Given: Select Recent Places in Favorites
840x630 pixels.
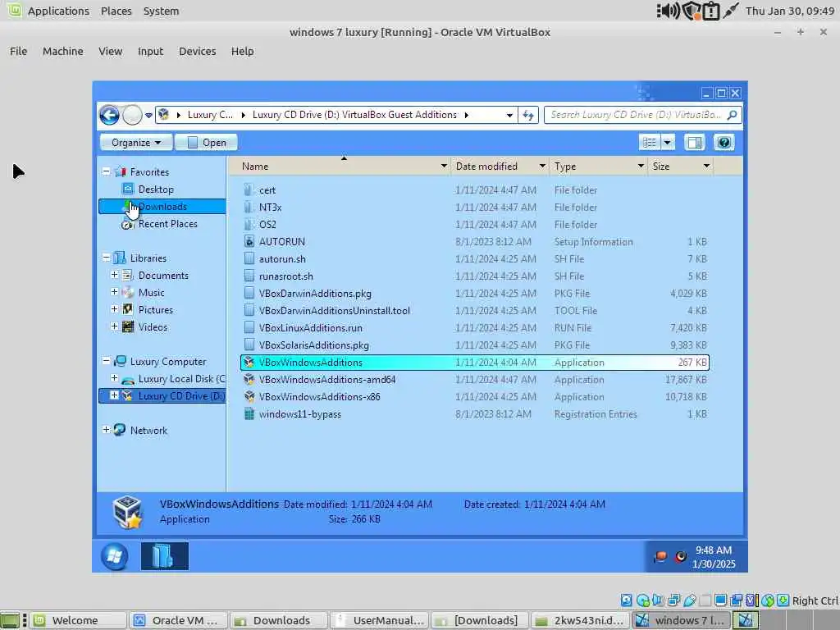Looking at the screenshot, I should point(167,224).
